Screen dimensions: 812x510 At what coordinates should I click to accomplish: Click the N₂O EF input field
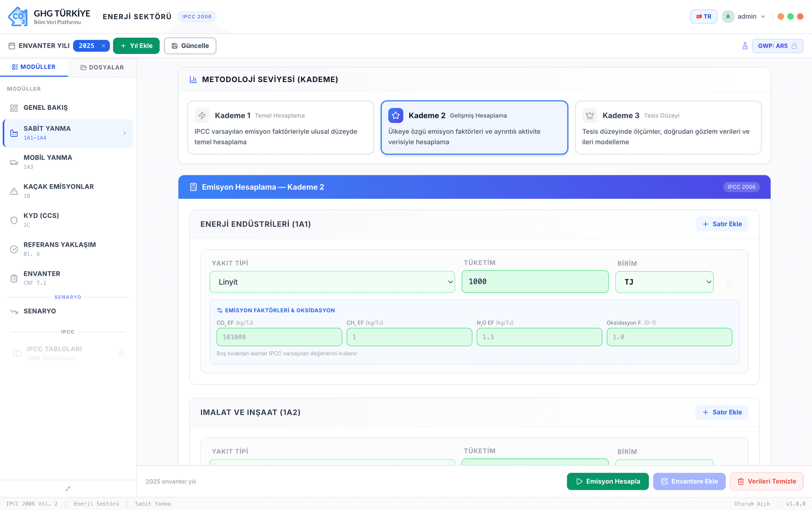click(539, 337)
